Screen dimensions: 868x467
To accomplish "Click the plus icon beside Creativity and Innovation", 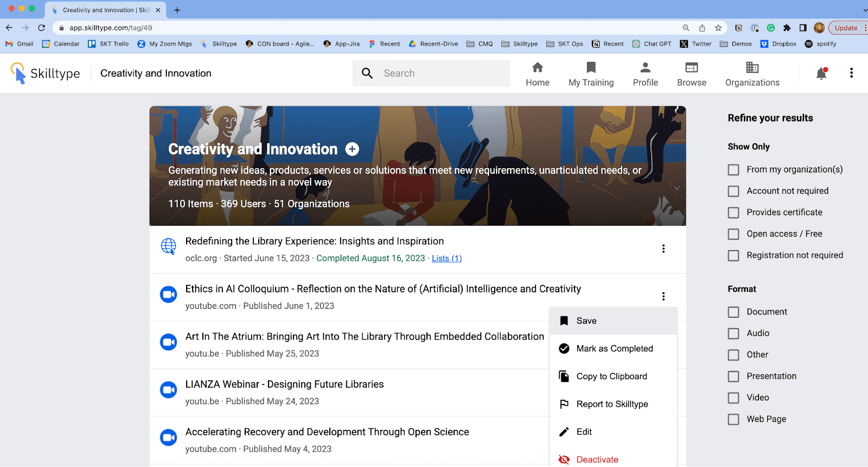I will 352,149.
